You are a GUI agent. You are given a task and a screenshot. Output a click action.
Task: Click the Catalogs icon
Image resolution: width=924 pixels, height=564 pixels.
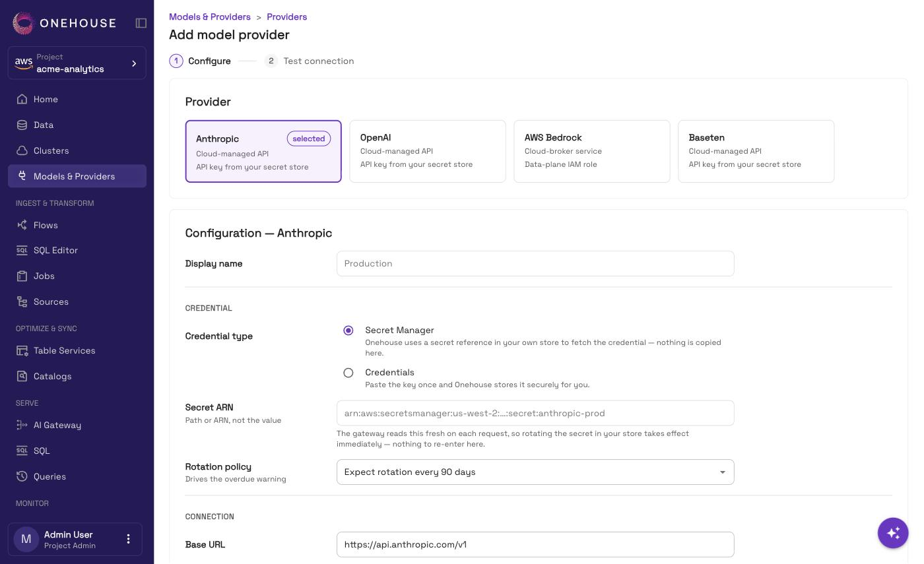(x=22, y=376)
